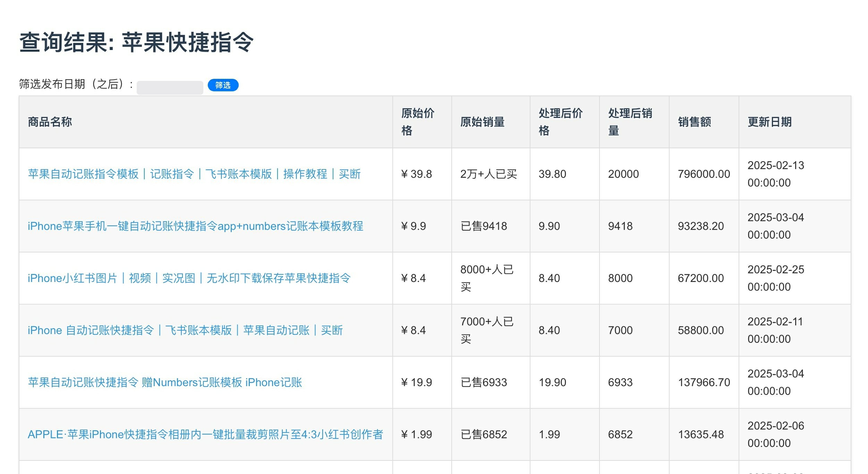This screenshot has height=474, width=868.
Task: Open link APPLE·苹果iPhone快捷指令相册内一键批量裁剪
Action: (x=205, y=434)
